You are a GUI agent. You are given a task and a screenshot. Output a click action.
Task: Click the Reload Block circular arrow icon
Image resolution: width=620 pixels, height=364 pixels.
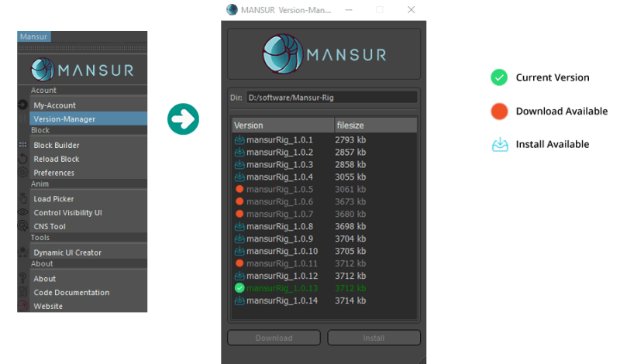[x=23, y=159]
